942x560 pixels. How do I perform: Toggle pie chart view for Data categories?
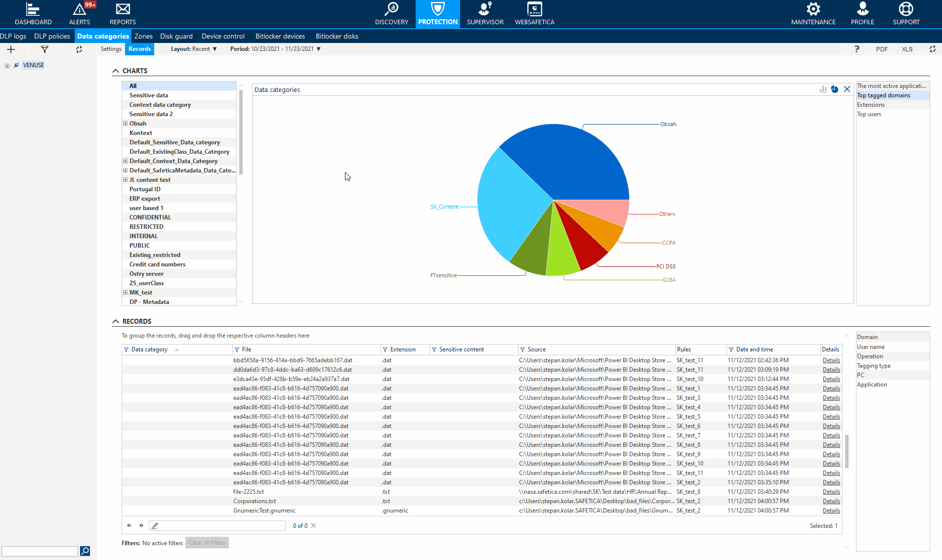point(835,89)
